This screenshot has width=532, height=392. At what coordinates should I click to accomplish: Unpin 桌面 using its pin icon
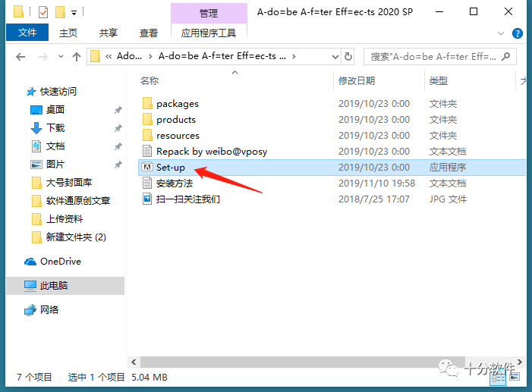[118, 110]
